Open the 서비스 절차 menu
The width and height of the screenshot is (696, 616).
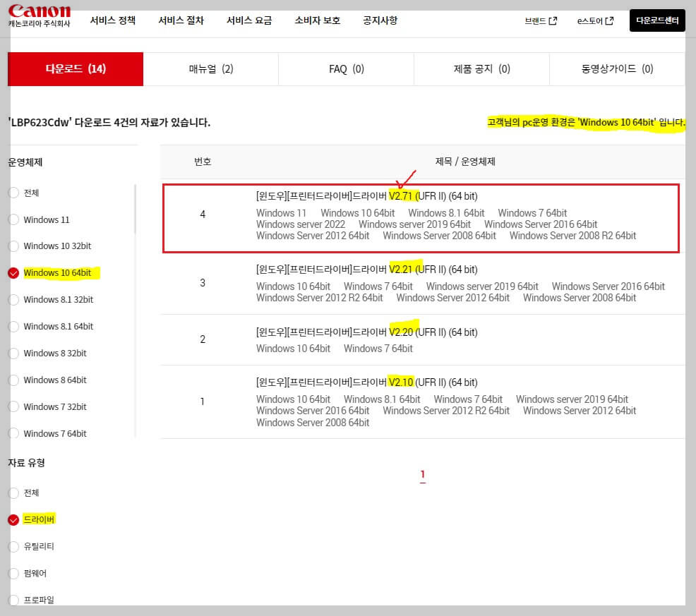pyautogui.click(x=181, y=20)
